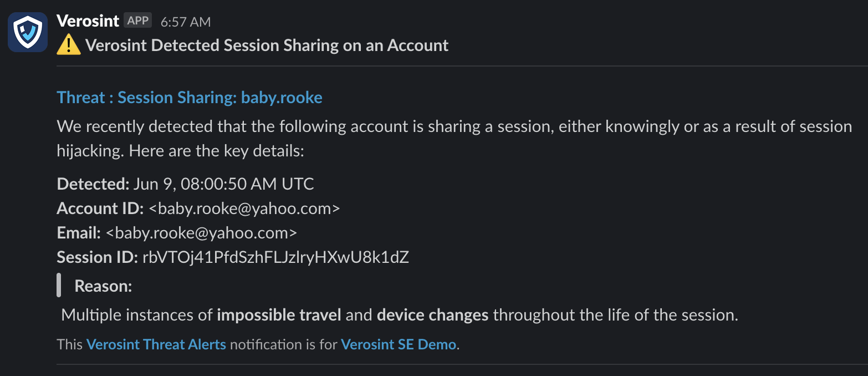Viewport: 868px width, 376px height.
Task: Open the Threat Session Sharing baby.rooke link
Action: click(x=190, y=98)
